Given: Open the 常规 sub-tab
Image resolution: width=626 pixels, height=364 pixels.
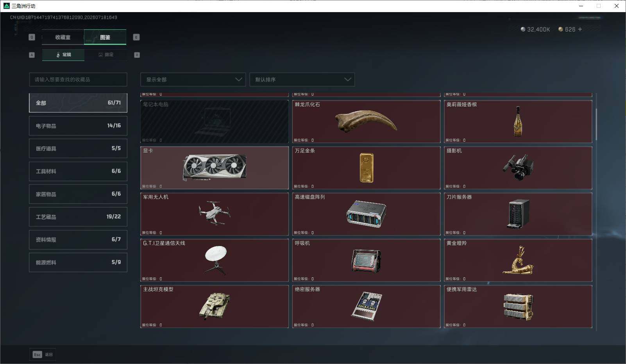Looking at the screenshot, I should click(63, 55).
